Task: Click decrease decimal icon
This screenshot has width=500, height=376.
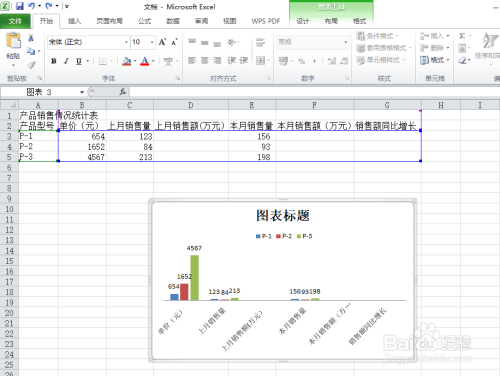Action: tap(344, 61)
